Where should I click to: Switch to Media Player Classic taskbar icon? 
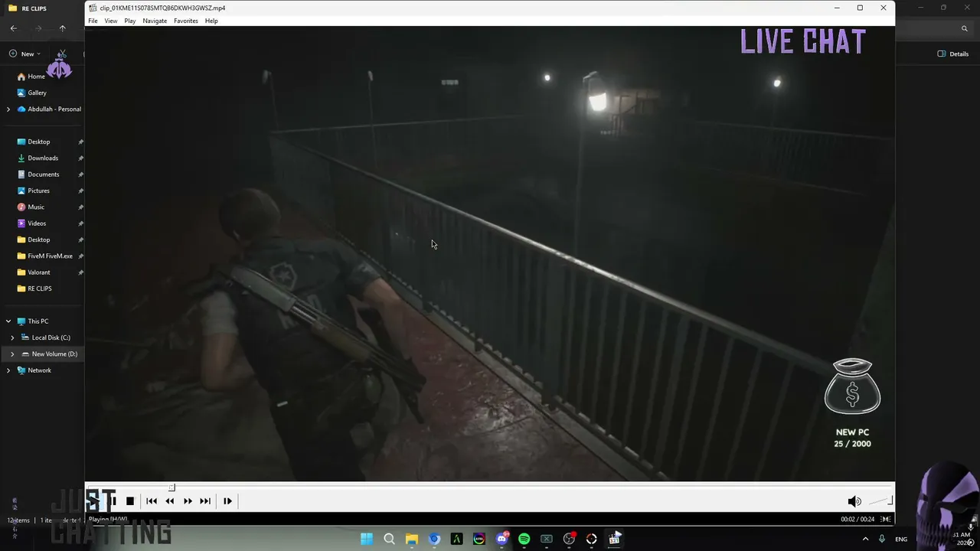coord(614,539)
